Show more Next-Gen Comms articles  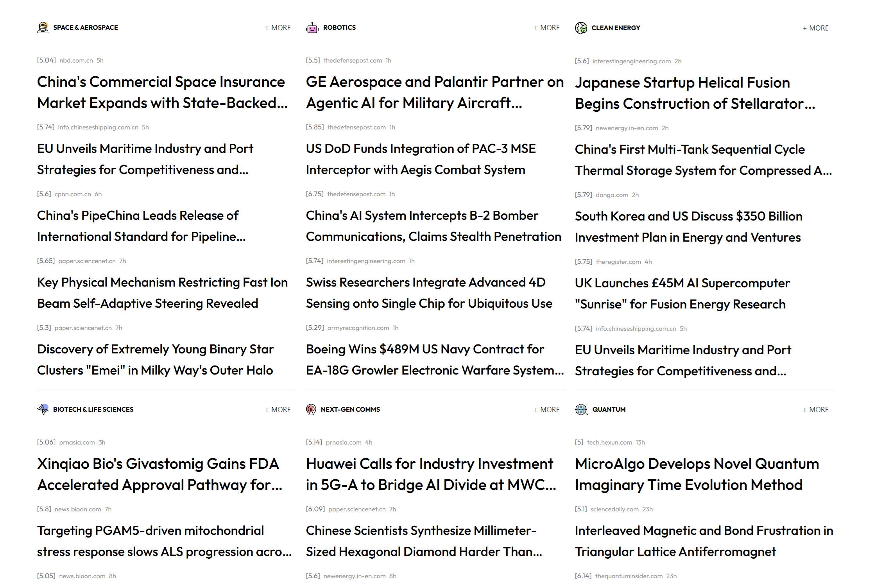click(x=547, y=410)
